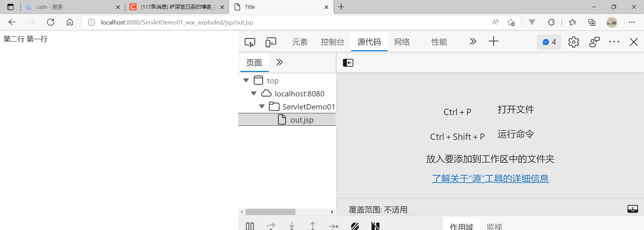The image size is (644, 230).
Task: Step into next function call
Action: point(292,226)
